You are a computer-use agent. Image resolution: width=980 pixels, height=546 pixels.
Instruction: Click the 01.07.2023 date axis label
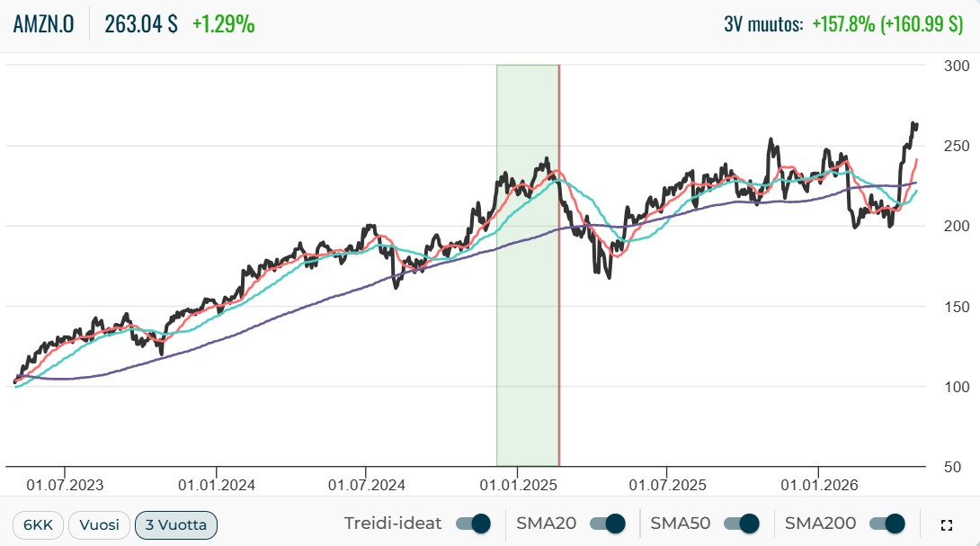click(x=65, y=485)
